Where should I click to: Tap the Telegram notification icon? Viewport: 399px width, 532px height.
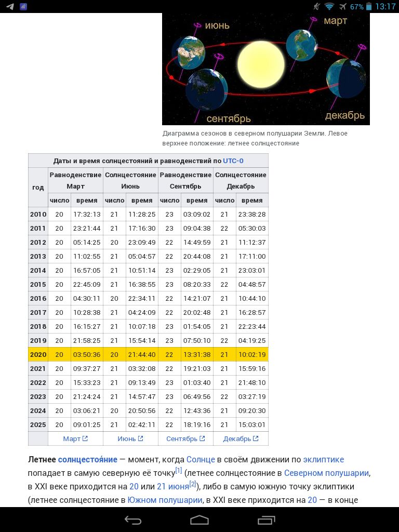point(10,6)
